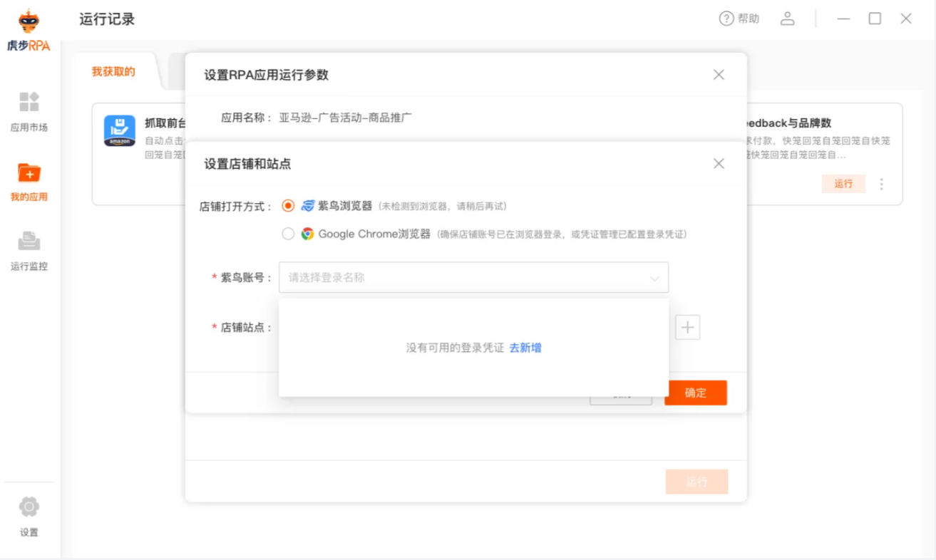This screenshot has width=936, height=560.
Task: Click 运行 on the Feedback card
Action: 844,184
